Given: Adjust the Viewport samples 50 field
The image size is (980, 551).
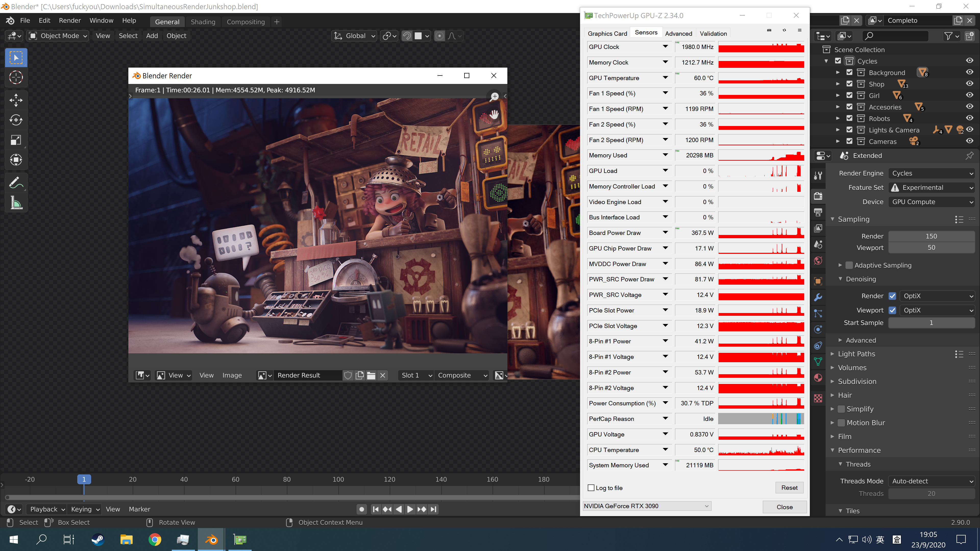Looking at the screenshot, I should click(x=931, y=247).
